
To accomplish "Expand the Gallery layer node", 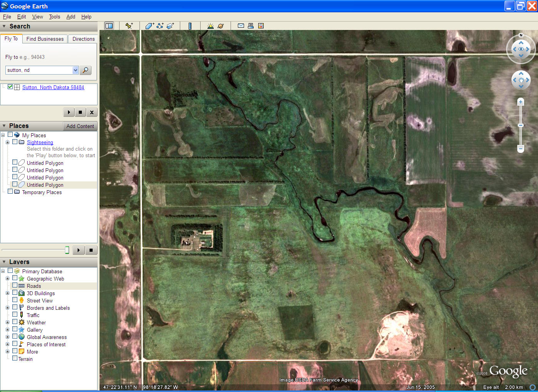I will click(x=7, y=330).
